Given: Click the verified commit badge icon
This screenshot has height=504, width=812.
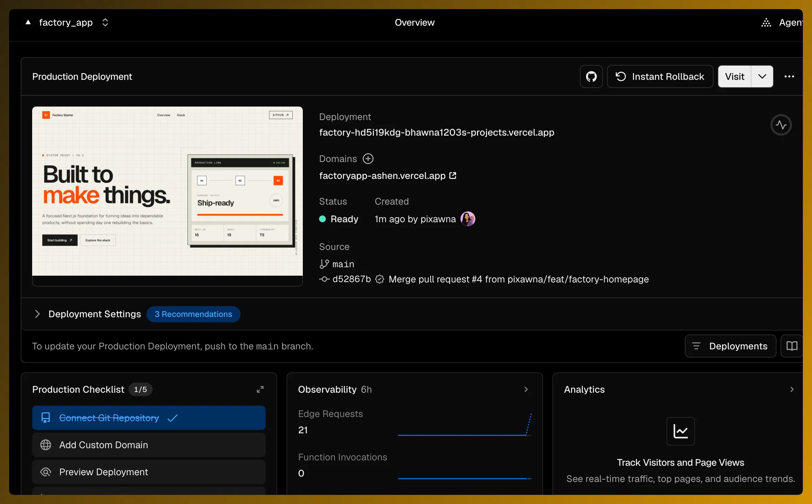Looking at the screenshot, I should point(380,279).
